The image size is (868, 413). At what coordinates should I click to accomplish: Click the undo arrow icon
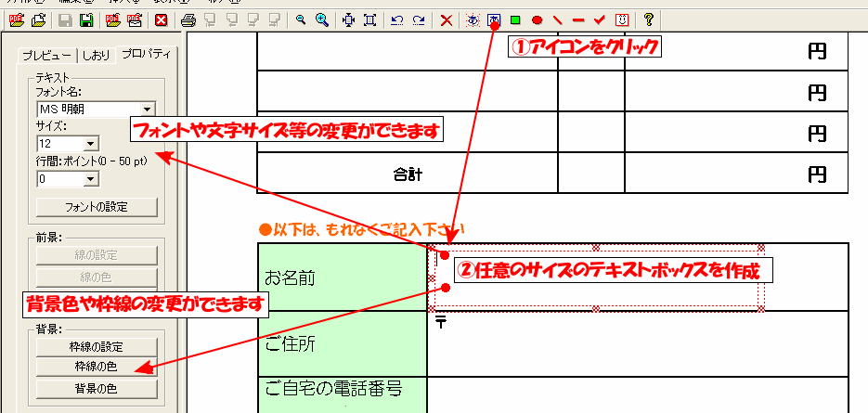pyautogui.click(x=396, y=19)
